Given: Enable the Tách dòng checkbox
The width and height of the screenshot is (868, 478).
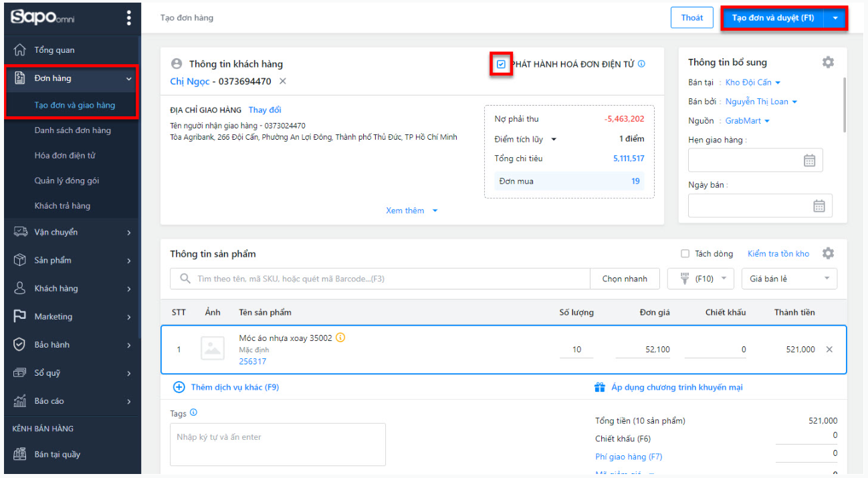Looking at the screenshot, I should [x=685, y=253].
